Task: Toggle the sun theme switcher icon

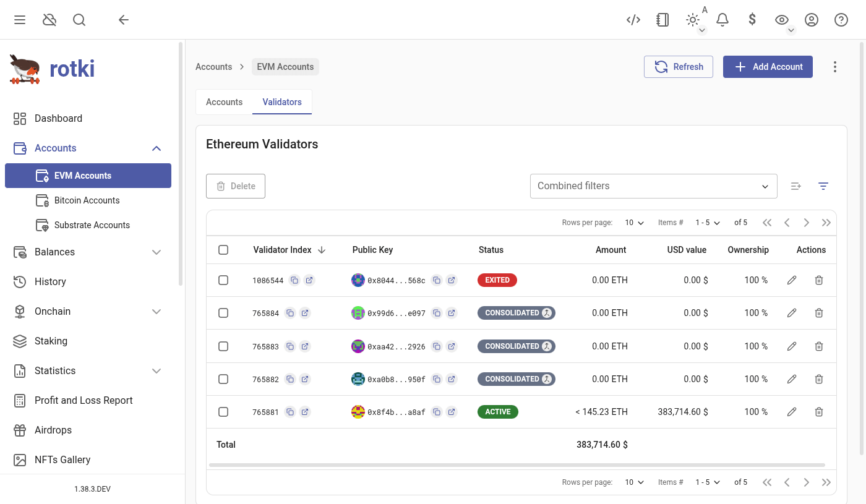Action: coord(693,20)
